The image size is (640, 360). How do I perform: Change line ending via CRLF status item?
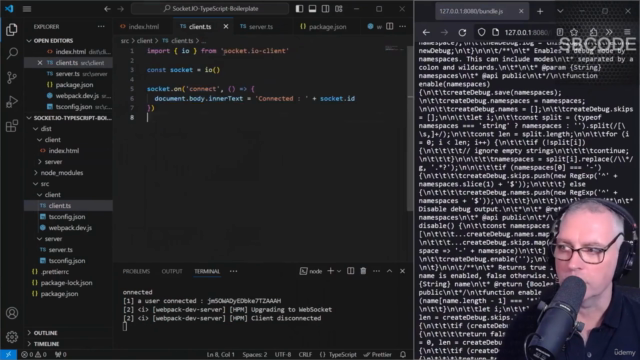tap(305, 355)
